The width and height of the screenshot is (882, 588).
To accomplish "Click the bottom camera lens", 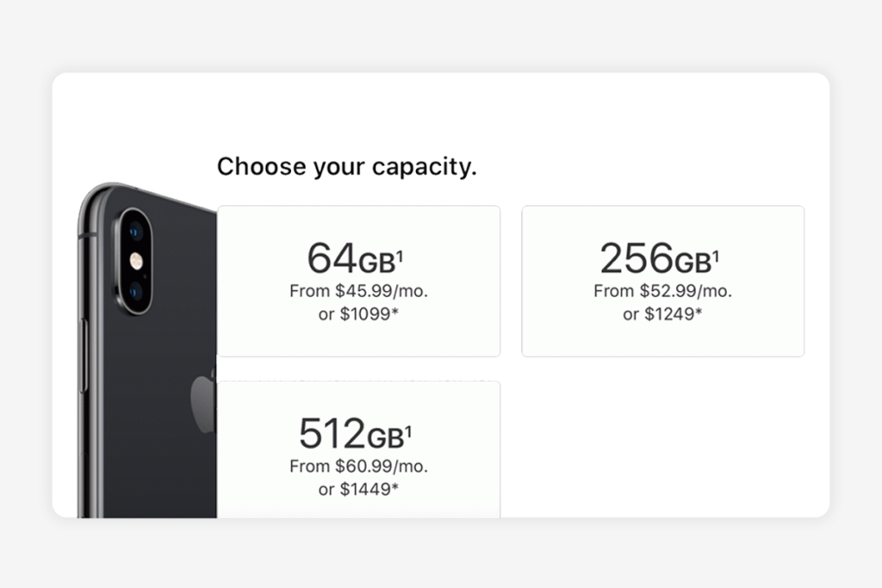I will 135,289.
